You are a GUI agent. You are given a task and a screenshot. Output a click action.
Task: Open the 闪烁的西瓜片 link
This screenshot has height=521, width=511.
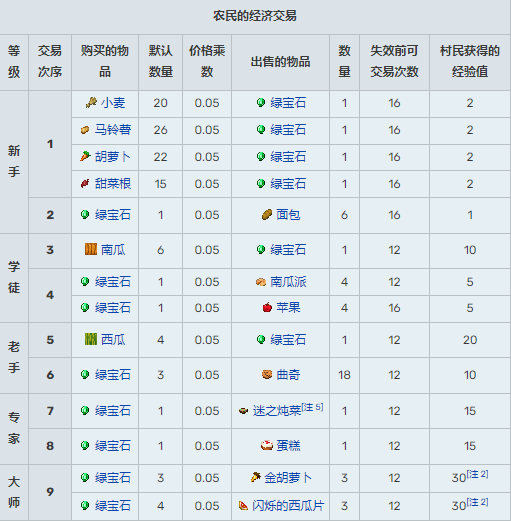[x=288, y=506]
